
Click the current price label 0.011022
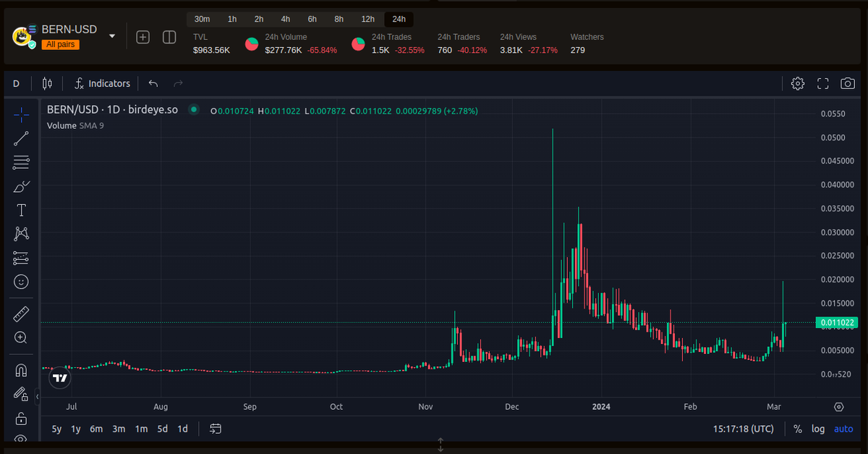836,323
